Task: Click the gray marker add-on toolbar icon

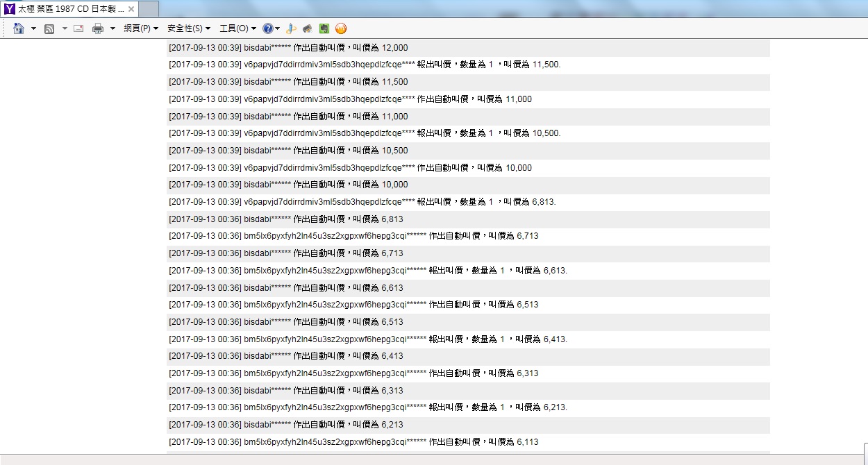Action: pyautogui.click(x=308, y=28)
